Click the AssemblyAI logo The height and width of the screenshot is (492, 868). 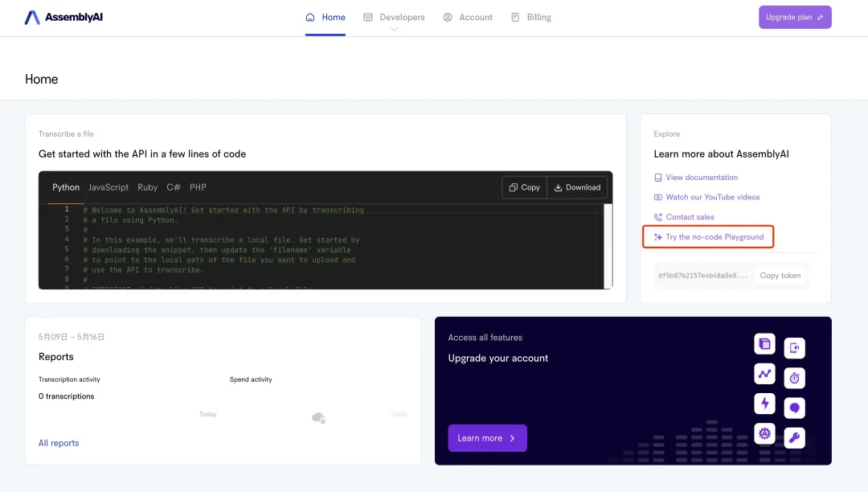click(x=63, y=17)
